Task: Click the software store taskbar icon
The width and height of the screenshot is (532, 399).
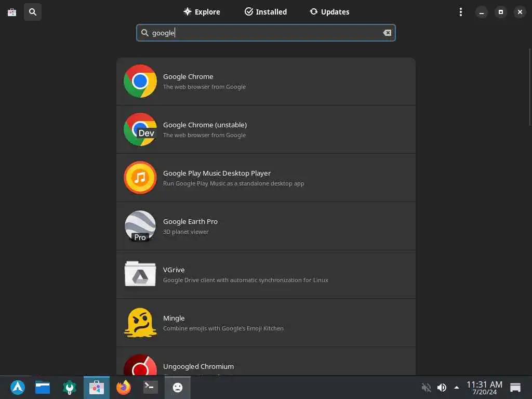Action: tap(96, 388)
